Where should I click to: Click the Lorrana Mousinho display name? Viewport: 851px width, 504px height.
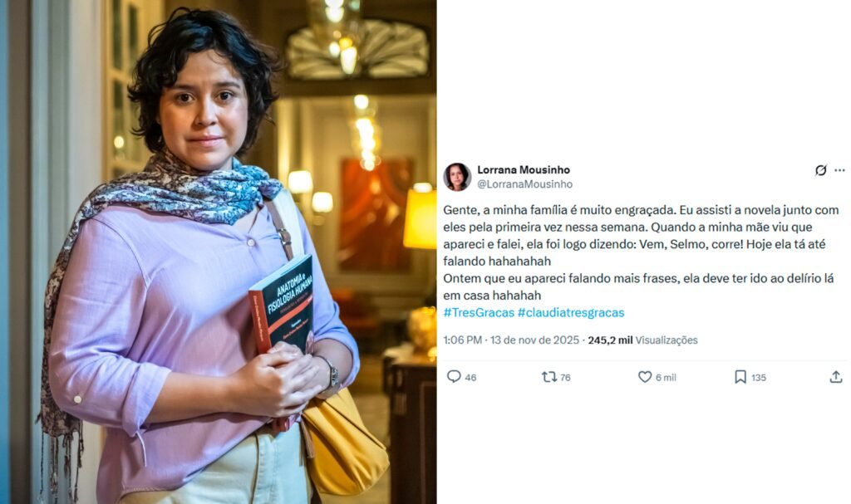point(524,170)
